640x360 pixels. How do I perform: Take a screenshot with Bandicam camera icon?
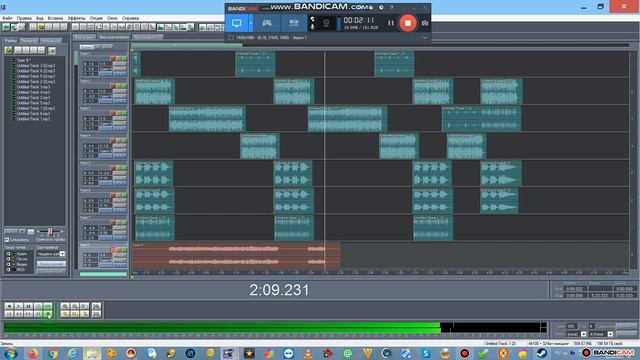click(424, 23)
